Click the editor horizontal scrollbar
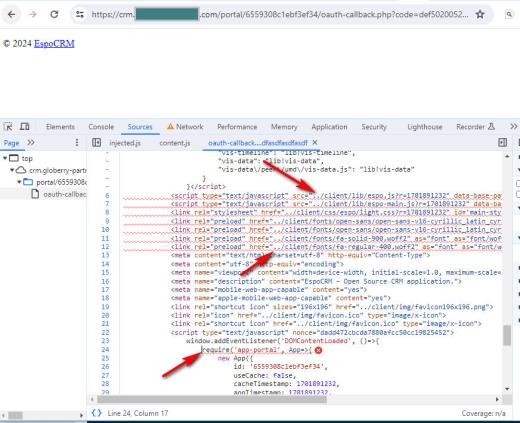520x423 pixels. [212, 399]
